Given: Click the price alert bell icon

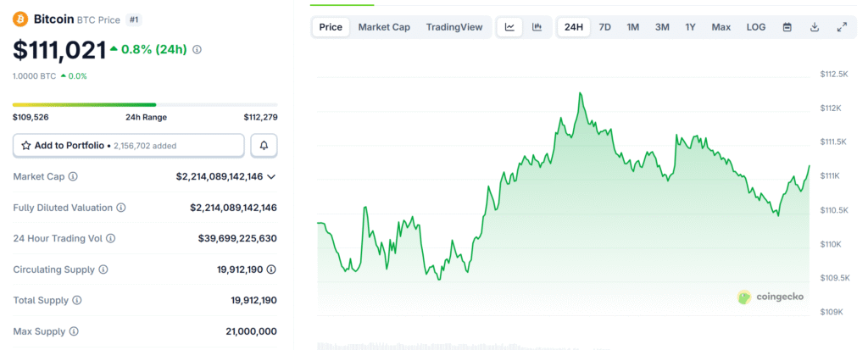Looking at the screenshot, I should click(x=264, y=146).
